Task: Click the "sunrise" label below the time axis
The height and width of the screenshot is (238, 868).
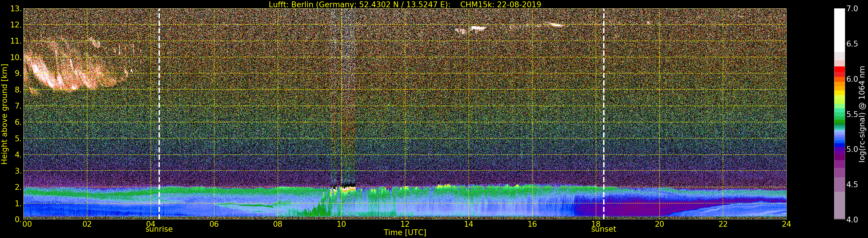Action: [x=159, y=229]
